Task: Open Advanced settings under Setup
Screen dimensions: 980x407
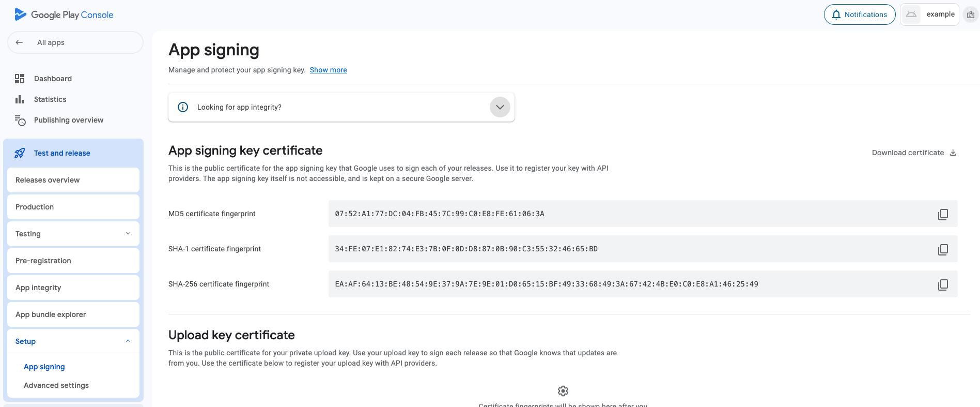Action: 56,385
